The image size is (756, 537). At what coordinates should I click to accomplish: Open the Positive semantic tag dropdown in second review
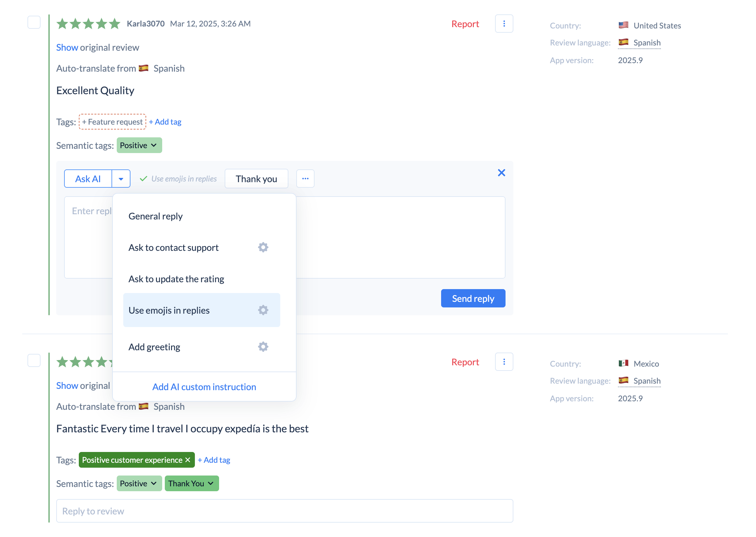139,484
